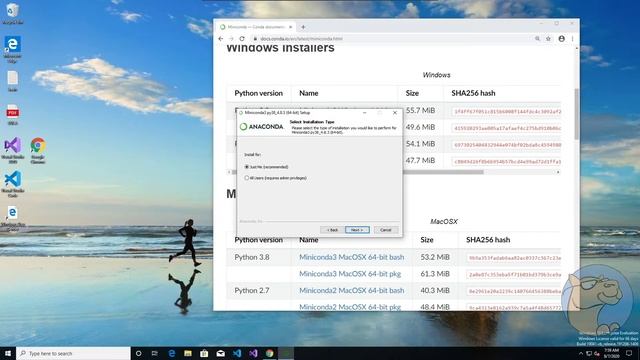Open the Chrome profile avatar
Viewport: 640px width, 360px height.
click(562, 39)
